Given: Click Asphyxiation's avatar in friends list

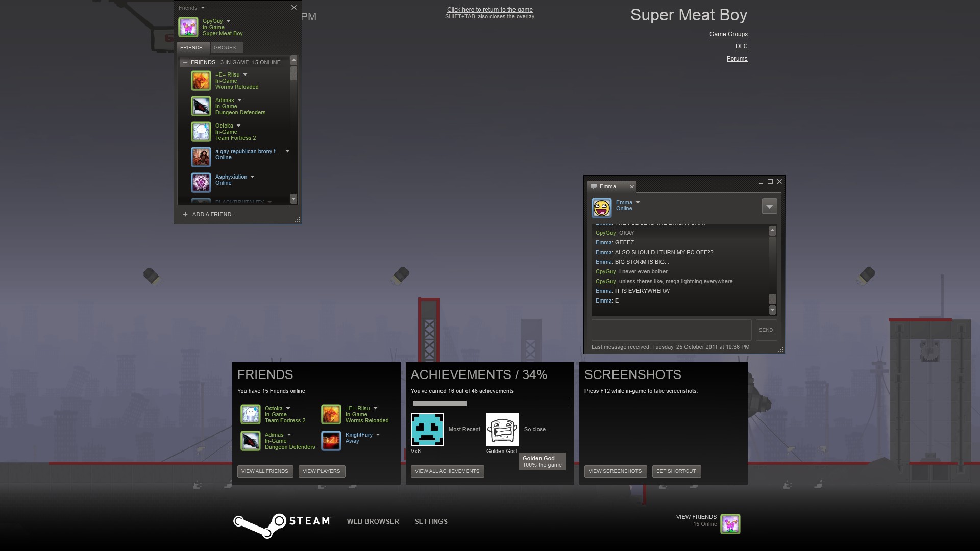Looking at the screenshot, I should (x=201, y=182).
